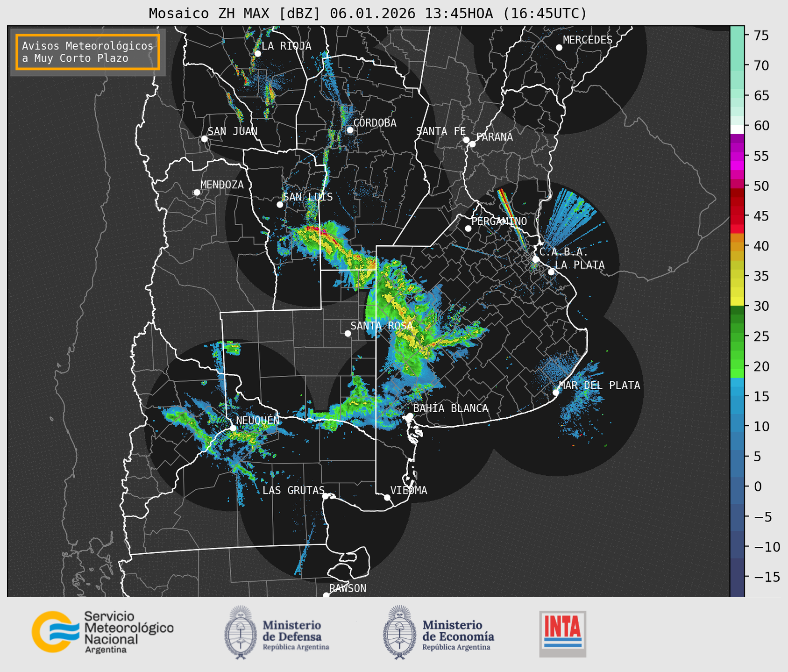788x672 pixels.
Task: Click the Ministerio de Defensa emblem
Action: coord(241,632)
